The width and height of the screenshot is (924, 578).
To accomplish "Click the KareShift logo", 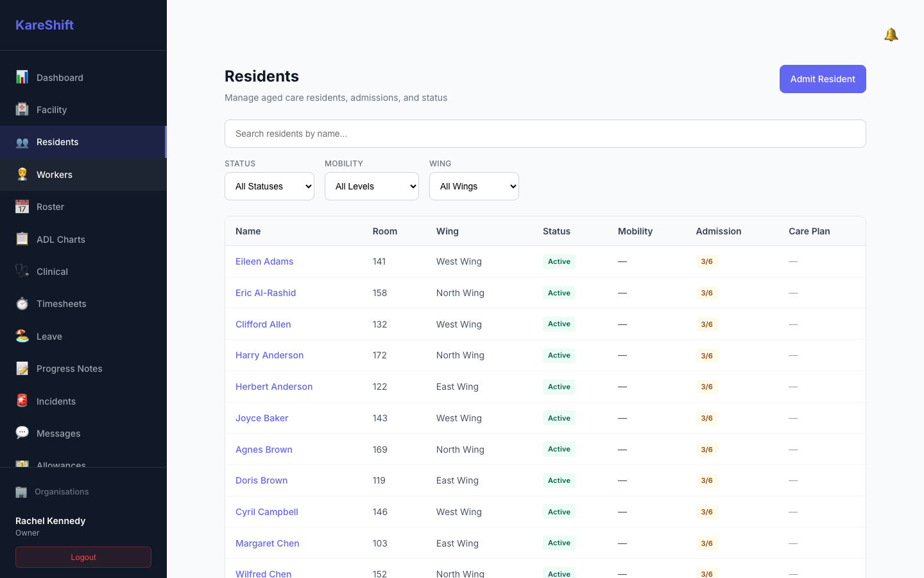I will [44, 25].
